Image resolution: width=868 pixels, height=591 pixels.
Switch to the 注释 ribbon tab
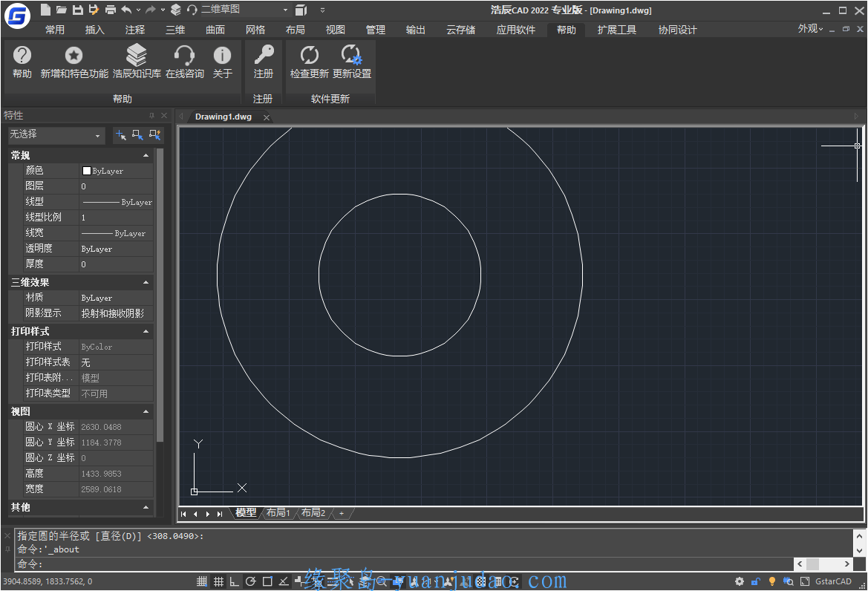point(134,30)
